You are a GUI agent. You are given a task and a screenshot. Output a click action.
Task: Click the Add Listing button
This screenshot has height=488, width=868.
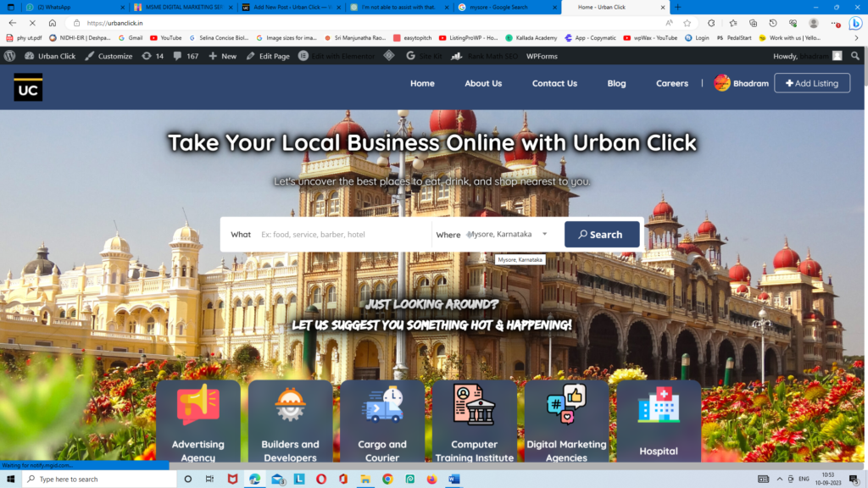tap(812, 83)
